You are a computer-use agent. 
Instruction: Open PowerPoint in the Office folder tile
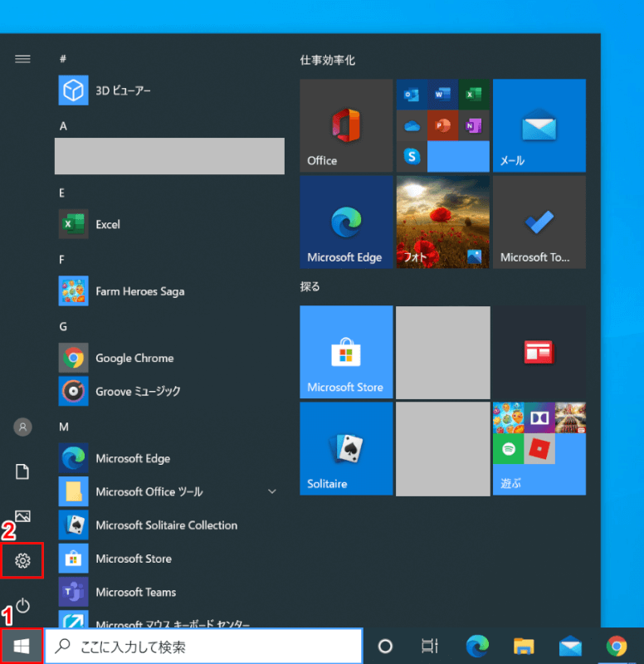443,125
